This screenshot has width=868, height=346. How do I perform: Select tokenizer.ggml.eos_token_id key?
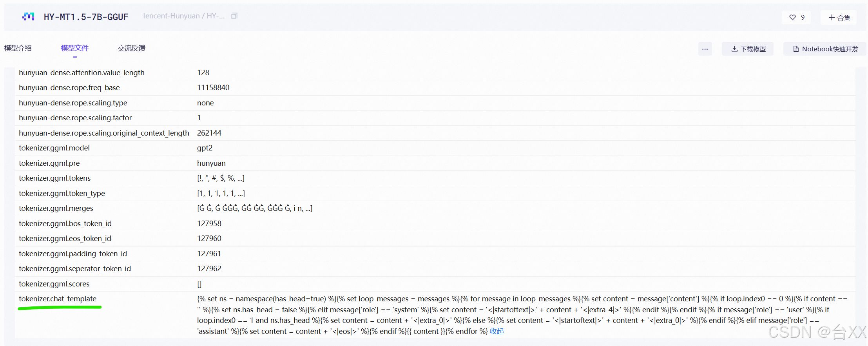coord(65,238)
